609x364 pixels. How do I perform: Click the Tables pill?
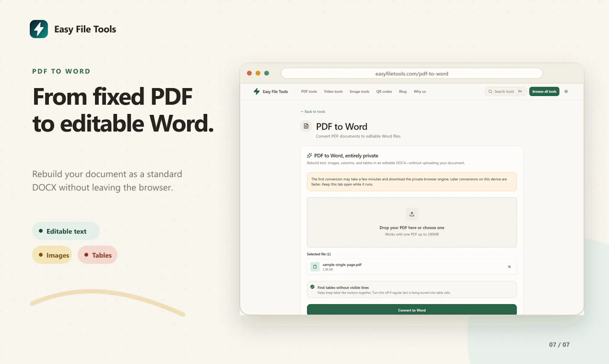click(x=97, y=255)
